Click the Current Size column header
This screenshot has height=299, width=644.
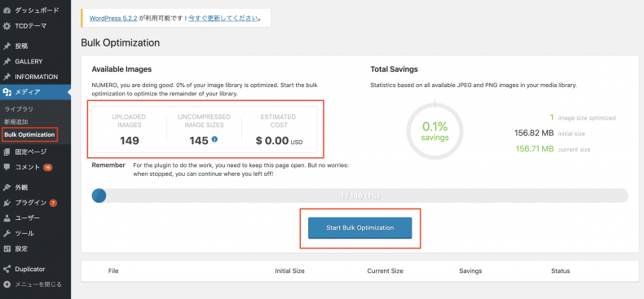386,271
